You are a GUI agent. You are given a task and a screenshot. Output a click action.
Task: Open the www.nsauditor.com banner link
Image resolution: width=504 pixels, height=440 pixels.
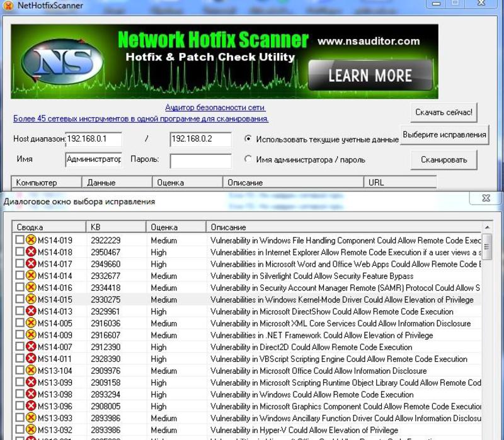tap(369, 41)
